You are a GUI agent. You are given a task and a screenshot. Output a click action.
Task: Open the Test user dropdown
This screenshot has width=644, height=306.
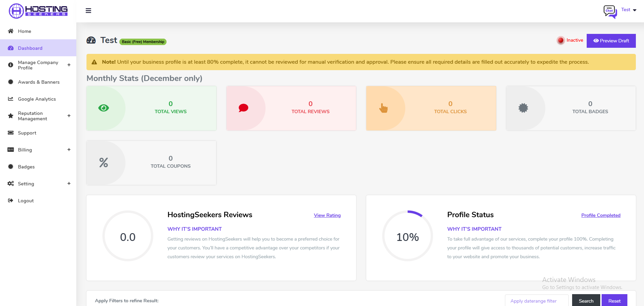pos(628,10)
